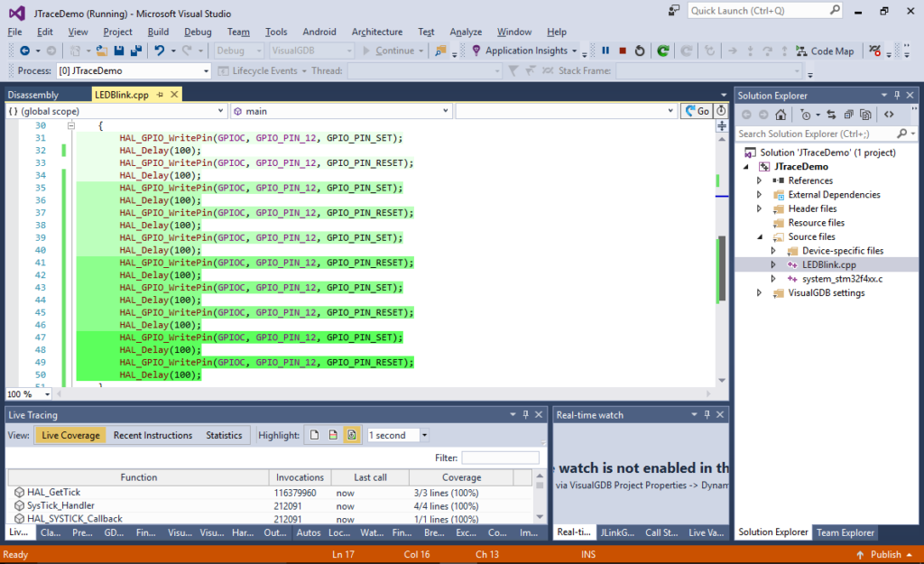Image resolution: width=924 pixels, height=564 pixels.
Task: Click the Home icon in Solution Explorer
Action: pyautogui.click(x=781, y=115)
